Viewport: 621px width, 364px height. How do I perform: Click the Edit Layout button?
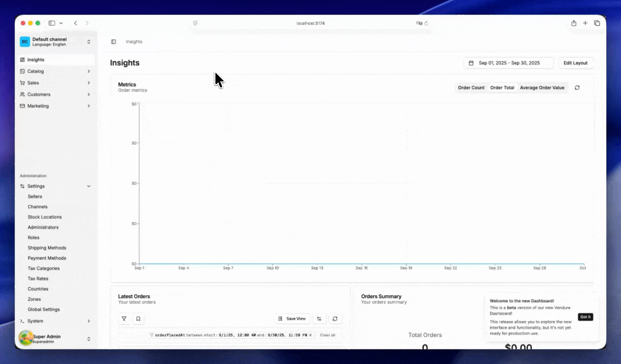(575, 63)
